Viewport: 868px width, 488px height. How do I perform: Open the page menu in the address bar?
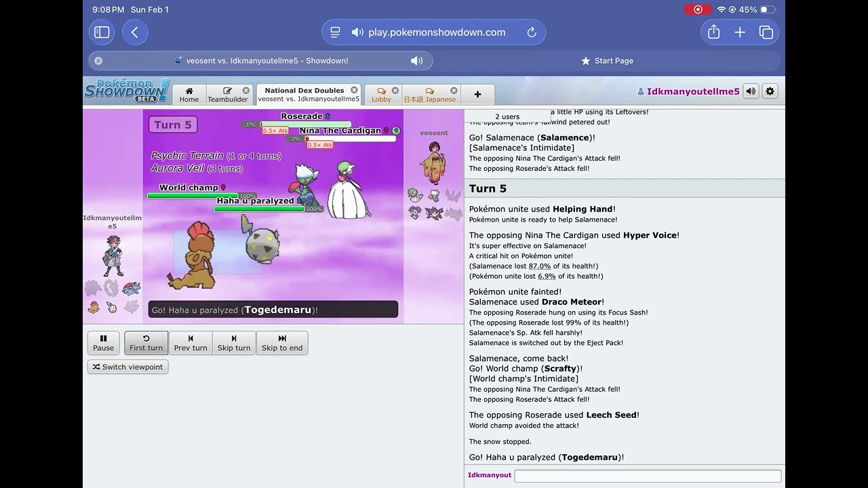point(335,33)
